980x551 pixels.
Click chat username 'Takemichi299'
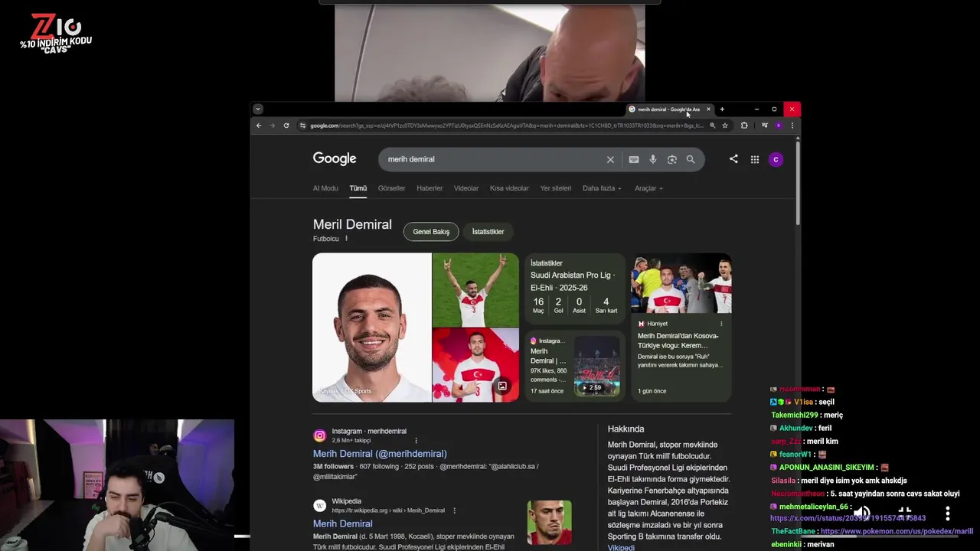point(794,415)
